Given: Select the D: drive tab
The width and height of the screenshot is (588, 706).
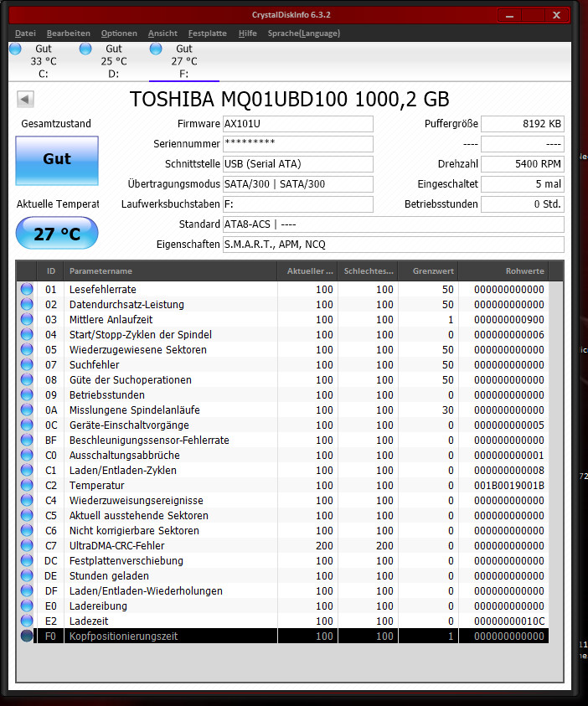Looking at the screenshot, I should point(114,61).
